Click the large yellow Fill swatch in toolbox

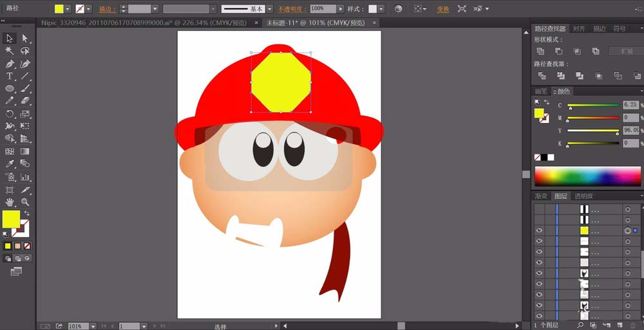pos(11,219)
